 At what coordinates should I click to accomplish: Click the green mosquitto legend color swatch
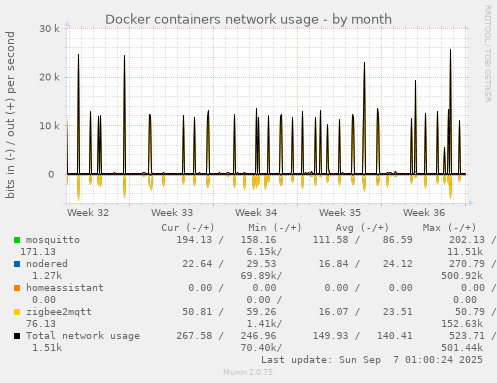click(x=17, y=240)
